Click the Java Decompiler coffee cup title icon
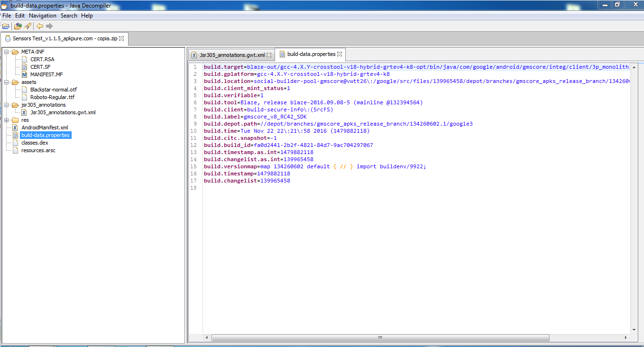The height and width of the screenshot is (347, 644). pyautogui.click(x=4, y=6)
